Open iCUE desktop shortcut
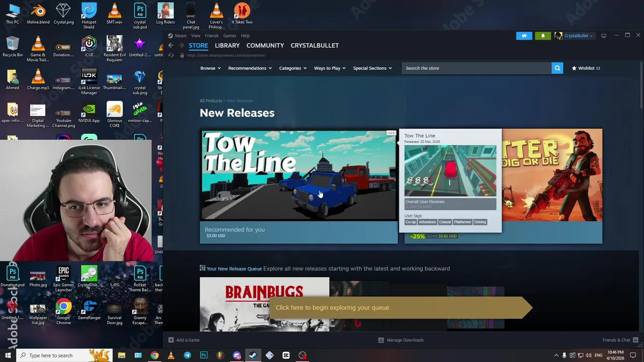This screenshot has width=644, height=362. (x=89, y=46)
